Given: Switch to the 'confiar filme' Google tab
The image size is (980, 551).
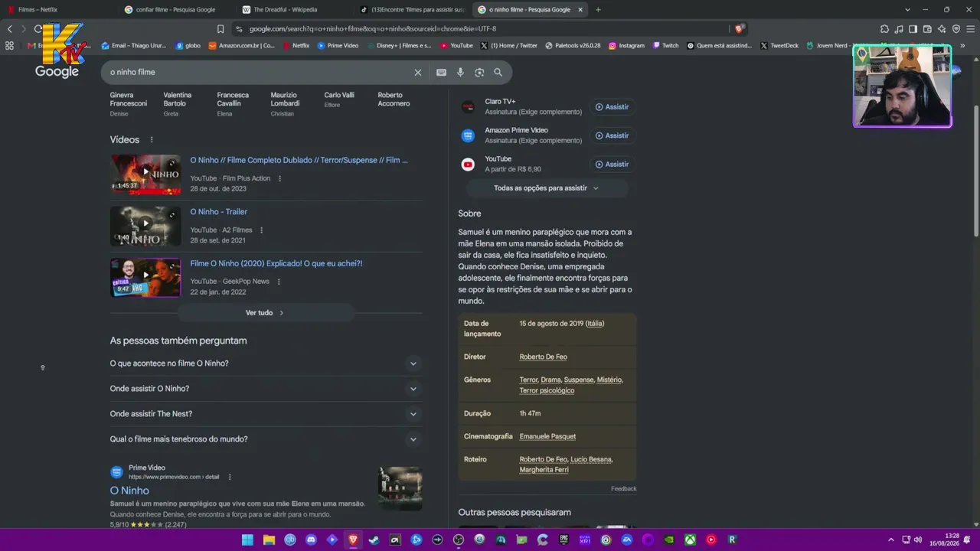Looking at the screenshot, I should point(176,10).
